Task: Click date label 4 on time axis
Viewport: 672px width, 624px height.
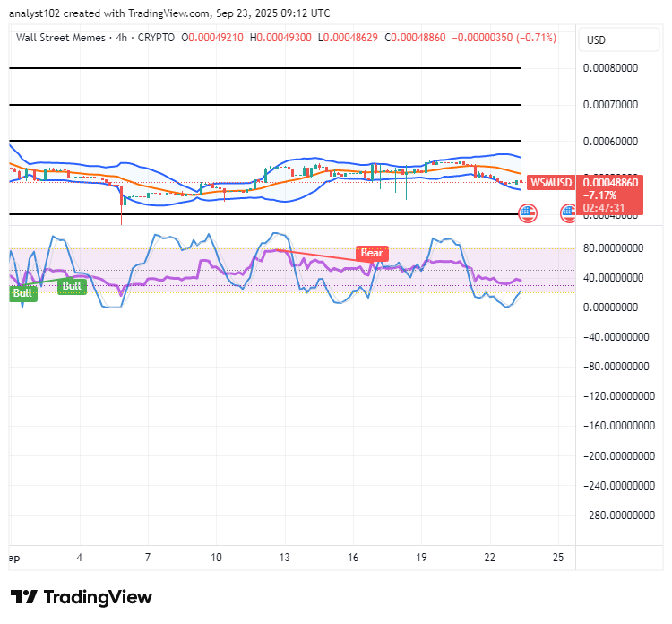Action: pos(79,558)
